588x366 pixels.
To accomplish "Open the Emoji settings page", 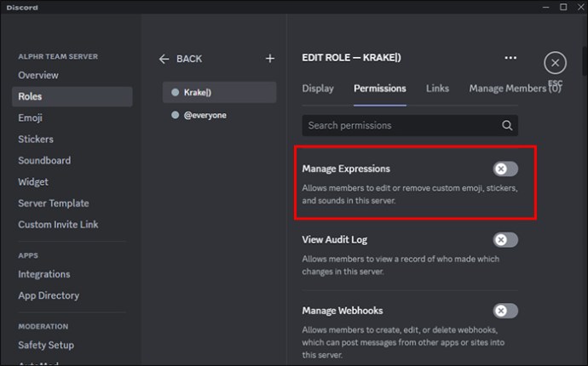I will click(x=30, y=117).
